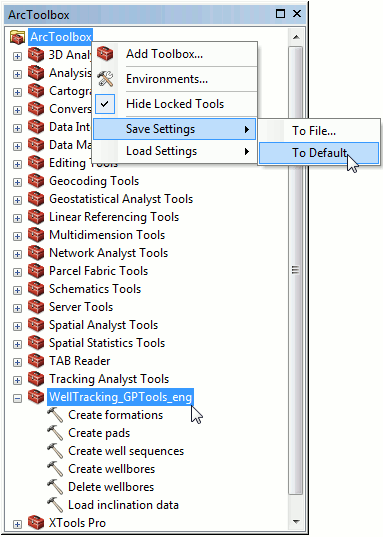Viewport: 383px width, 537px height.
Task: Click the scroll up arrow
Action: pyautogui.click(x=296, y=37)
